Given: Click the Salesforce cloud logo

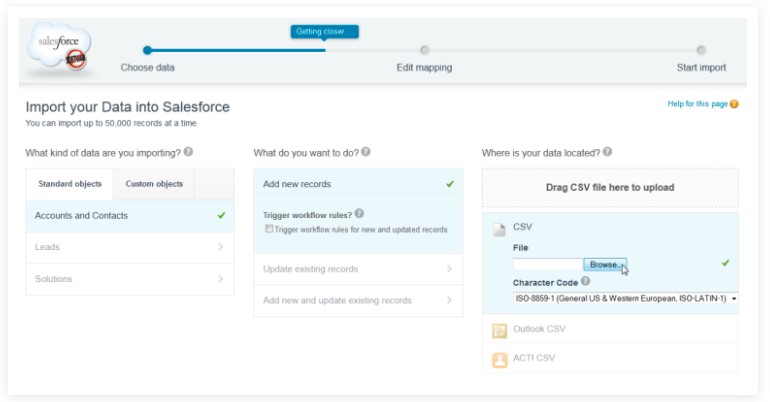Looking at the screenshot, I should coord(58,48).
